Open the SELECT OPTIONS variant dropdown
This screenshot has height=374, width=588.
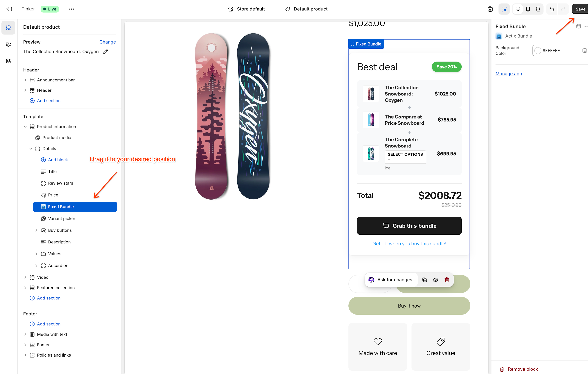point(405,157)
